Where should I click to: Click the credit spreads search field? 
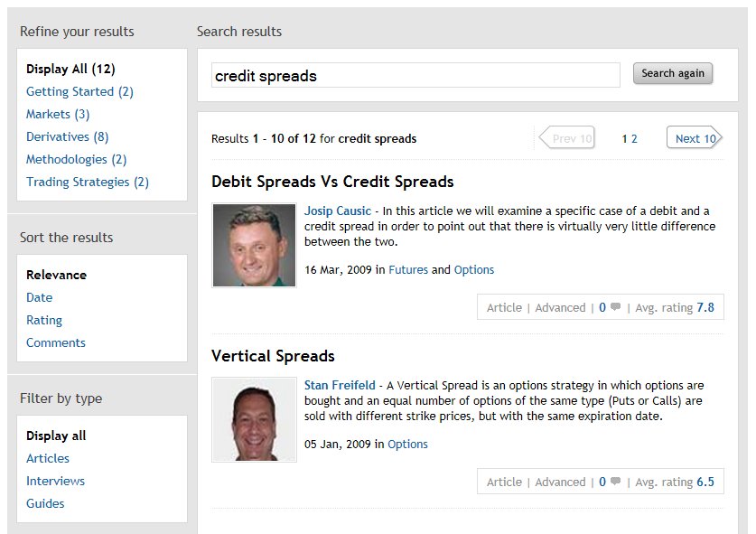tap(416, 76)
